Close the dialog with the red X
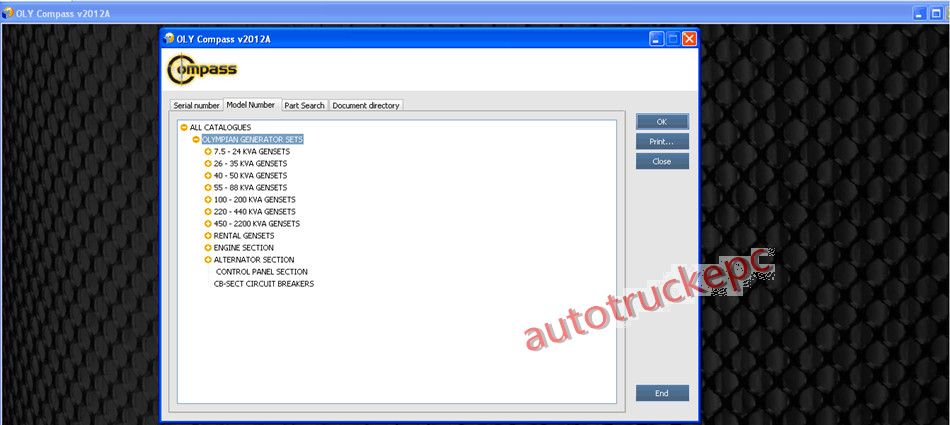Image resolution: width=950 pixels, height=425 pixels. pos(689,39)
